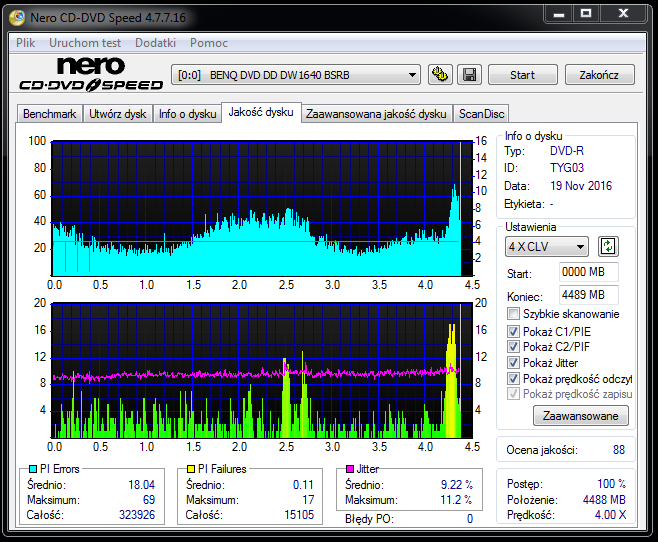Click the quality score value 88
The width and height of the screenshot is (658, 542).
coord(619,450)
